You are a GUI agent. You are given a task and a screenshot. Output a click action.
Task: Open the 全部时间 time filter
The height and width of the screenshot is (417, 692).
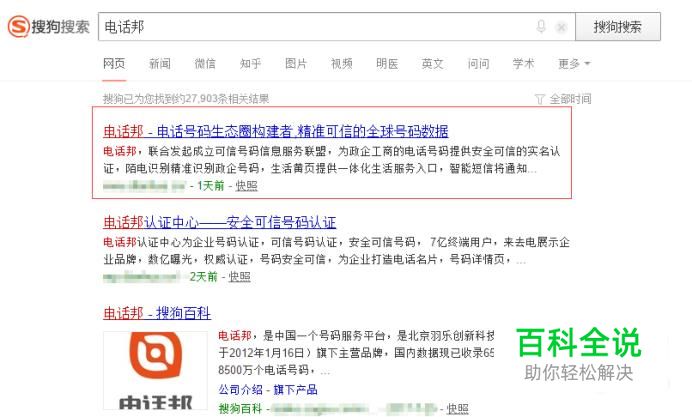pyautogui.click(x=570, y=99)
